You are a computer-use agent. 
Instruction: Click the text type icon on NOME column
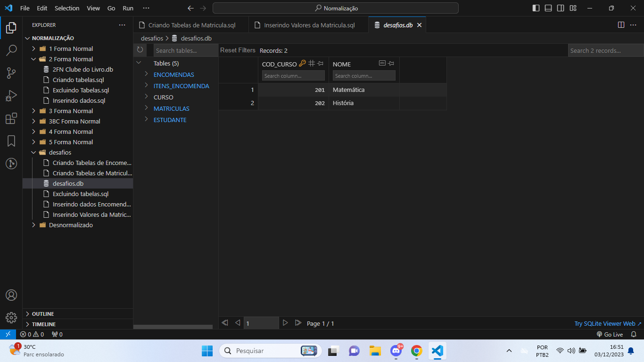382,63
